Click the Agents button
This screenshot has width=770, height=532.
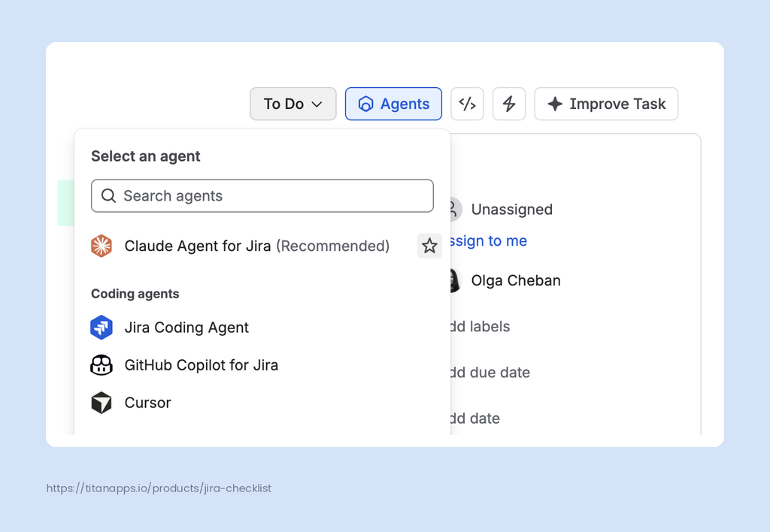pyautogui.click(x=393, y=104)
